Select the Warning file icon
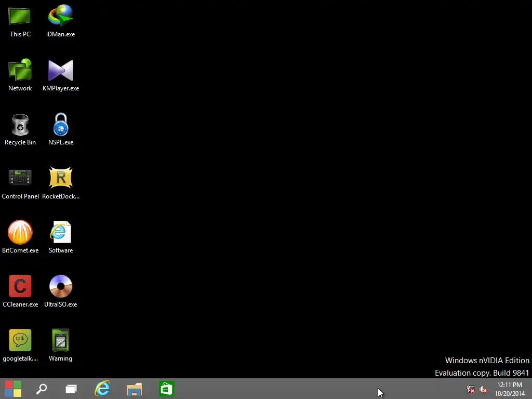 coord(60,340)
